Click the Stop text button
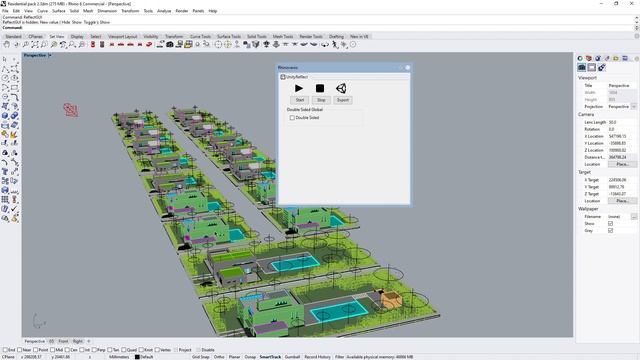640x360 pixels. [x=321, y=100]
